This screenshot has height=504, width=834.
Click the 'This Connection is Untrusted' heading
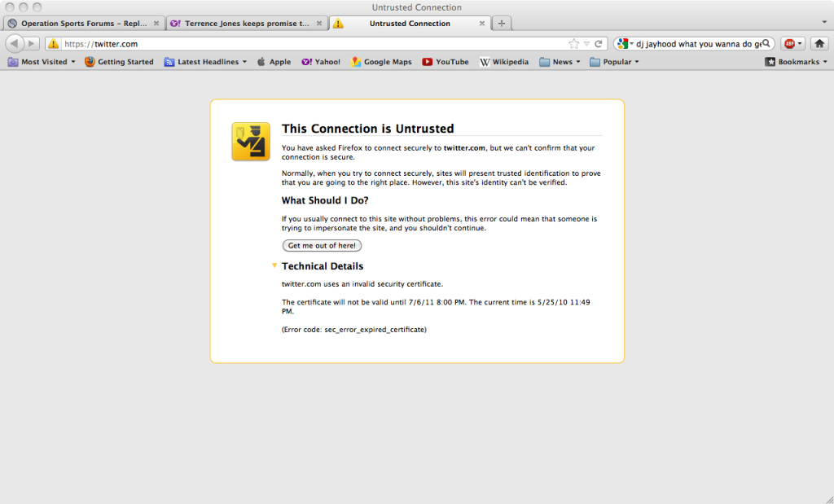[367, 129]
